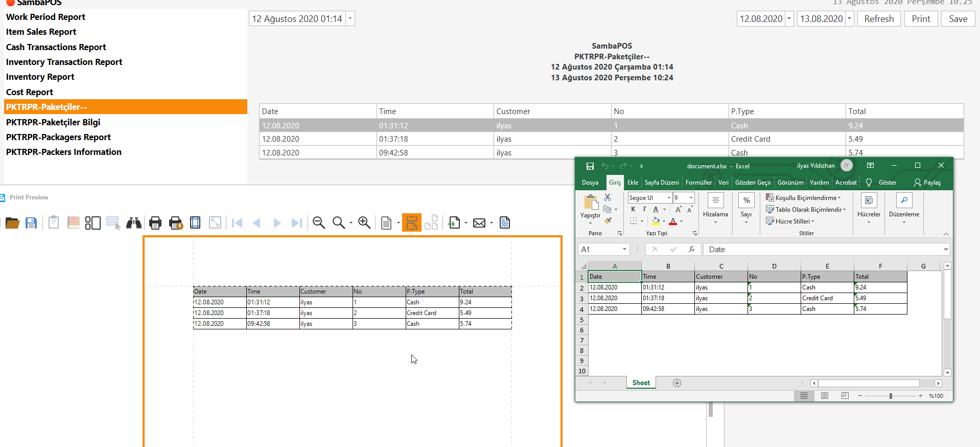980x447 pixels.
Task: Switch to Normal view in Excel status bar
Action: (x=804, y=396)
